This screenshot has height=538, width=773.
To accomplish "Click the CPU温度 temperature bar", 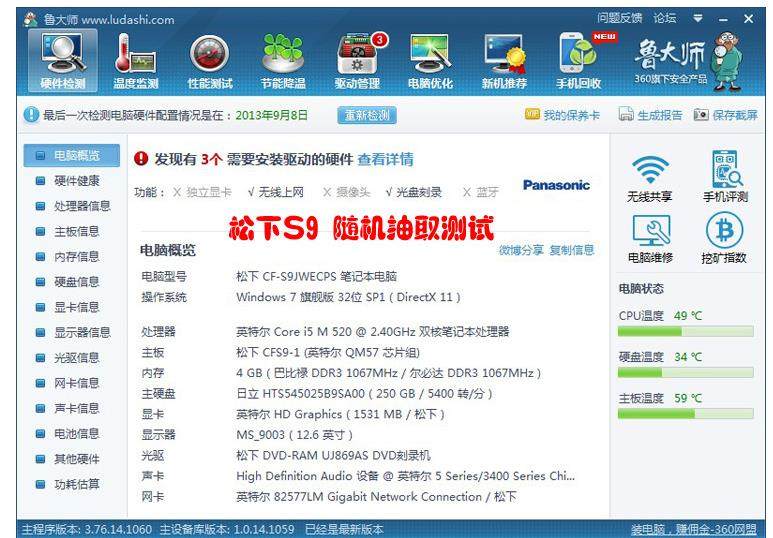I will pos(686,331).
